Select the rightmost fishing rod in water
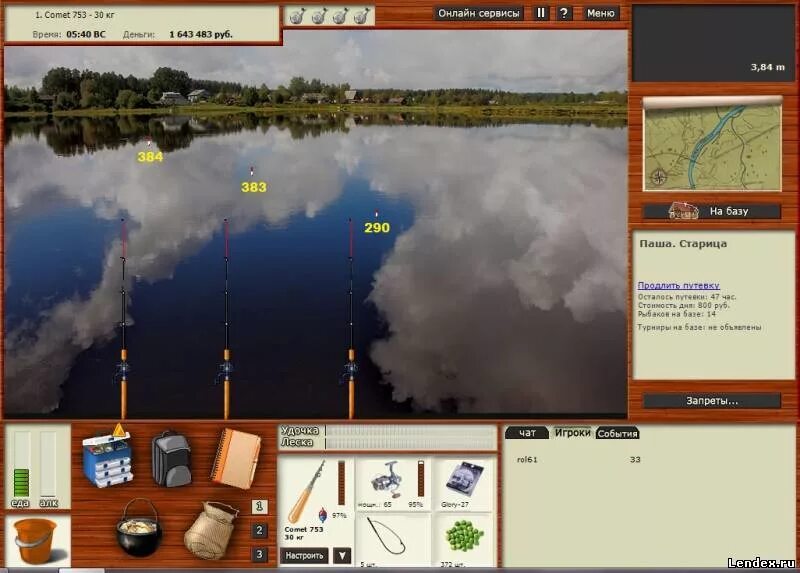Image resolution: width=800 pixels, height=573 pixels. click(x=351, y=319)
